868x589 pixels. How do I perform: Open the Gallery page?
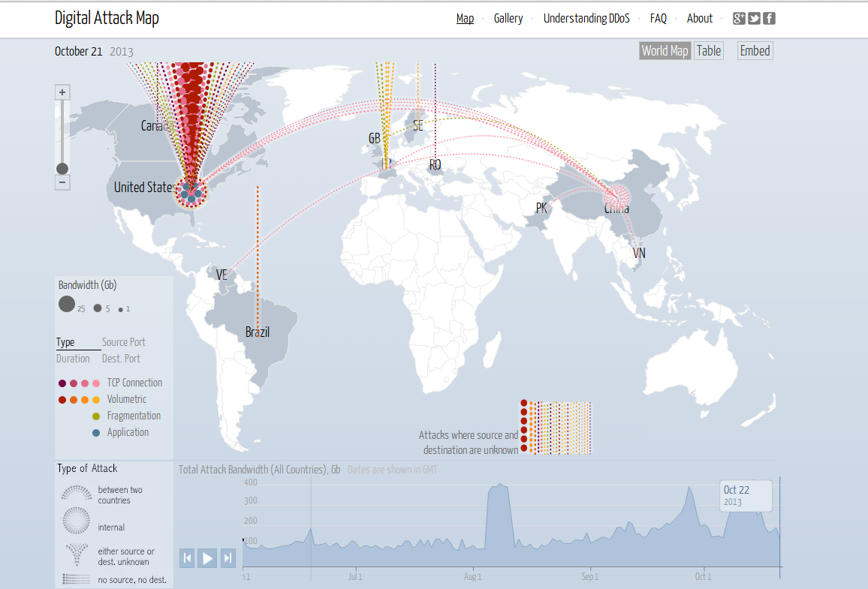508,19
